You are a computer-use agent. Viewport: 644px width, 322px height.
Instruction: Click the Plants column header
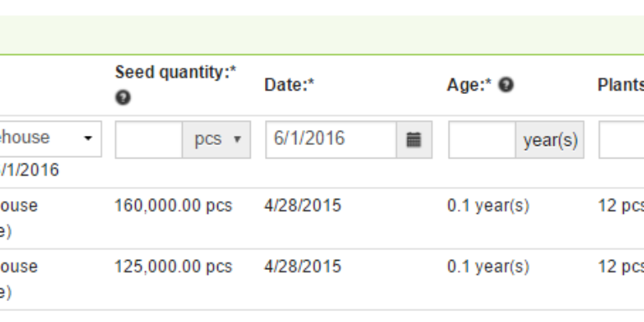pyautogui.click(x=621, y=85)
